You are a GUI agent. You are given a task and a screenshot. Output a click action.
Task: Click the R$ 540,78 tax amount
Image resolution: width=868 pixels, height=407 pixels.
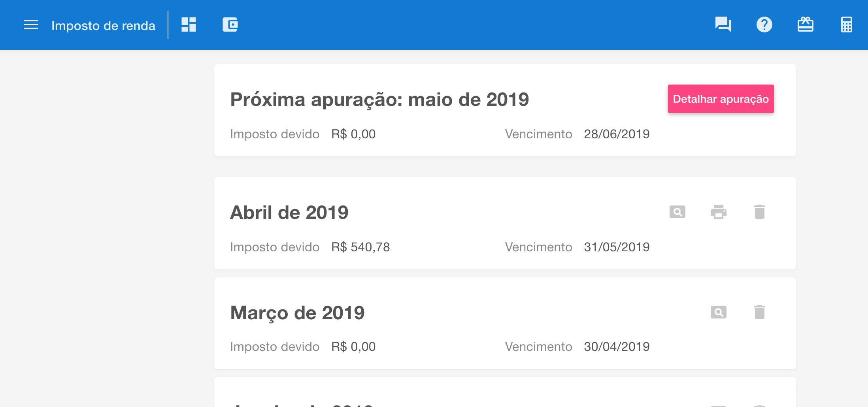[360, 247]
